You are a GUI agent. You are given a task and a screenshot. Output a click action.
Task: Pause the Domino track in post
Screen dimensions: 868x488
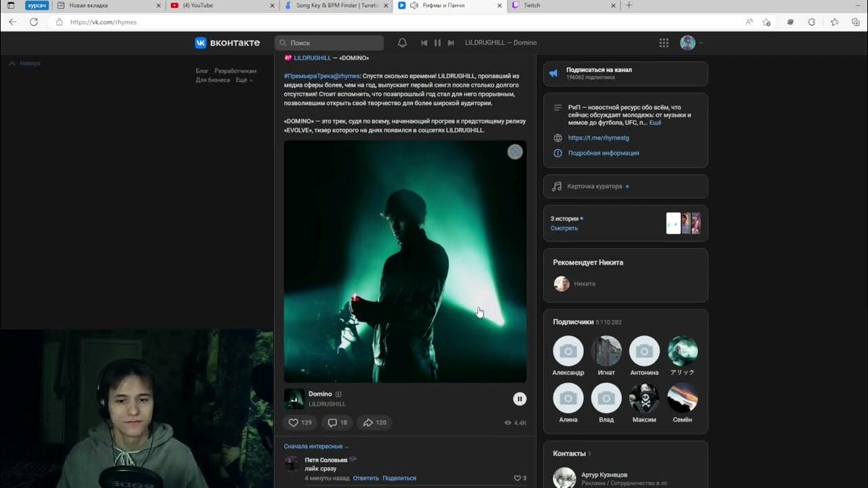[519, 399]
